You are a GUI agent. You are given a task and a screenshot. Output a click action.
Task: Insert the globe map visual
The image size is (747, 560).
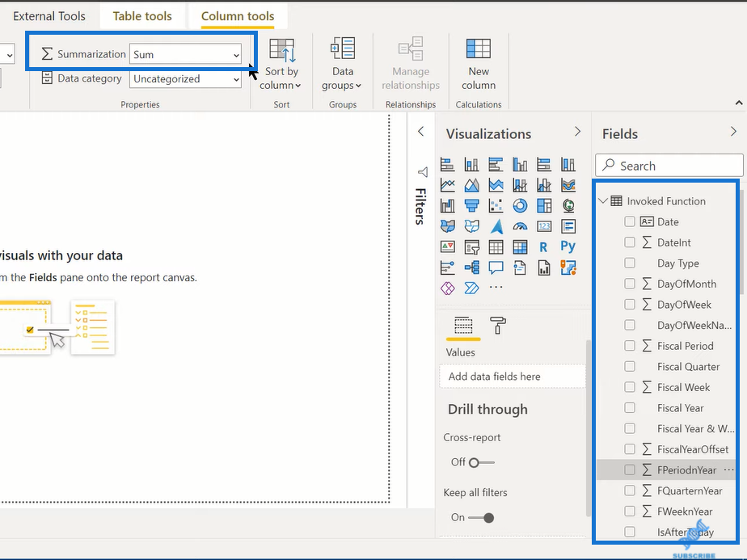568,206
